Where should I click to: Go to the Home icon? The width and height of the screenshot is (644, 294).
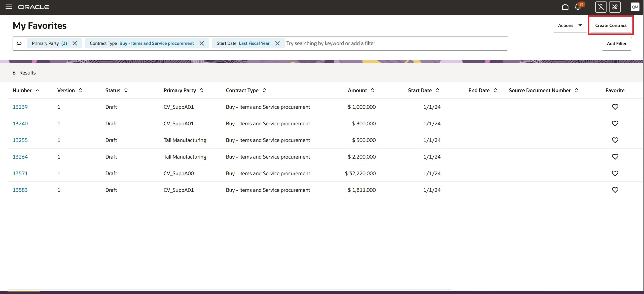[565, 7]
